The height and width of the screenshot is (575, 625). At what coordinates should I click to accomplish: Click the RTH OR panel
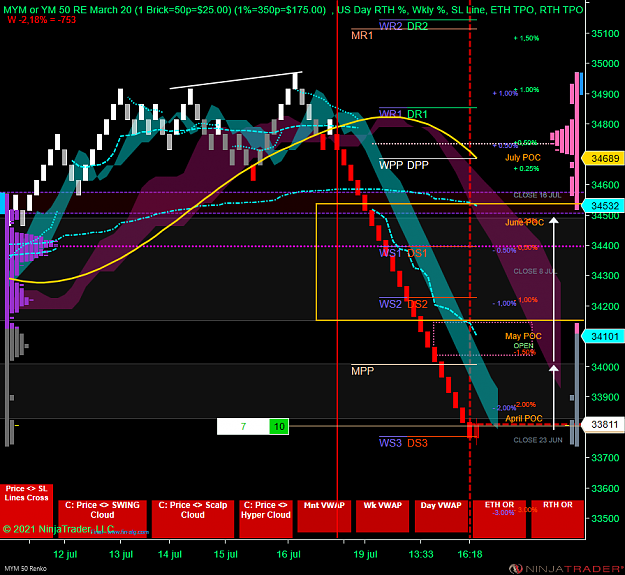[x=558, y=519]
